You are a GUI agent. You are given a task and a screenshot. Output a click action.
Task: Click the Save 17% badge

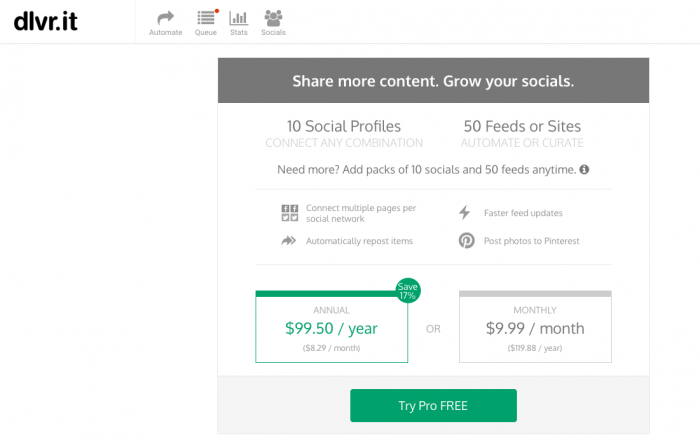pyautogui.click(x=407, y=290)
